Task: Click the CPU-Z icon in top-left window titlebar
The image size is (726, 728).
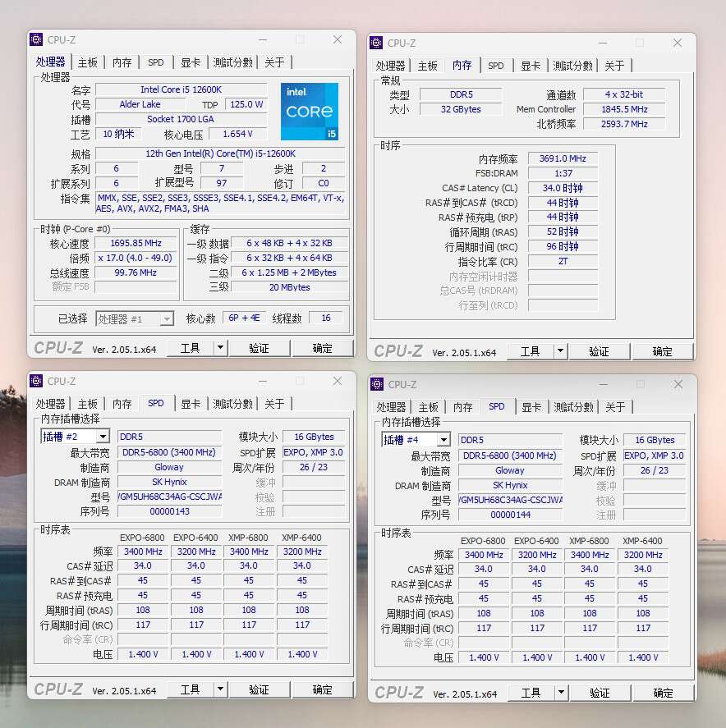Action: tap(35, 39)
